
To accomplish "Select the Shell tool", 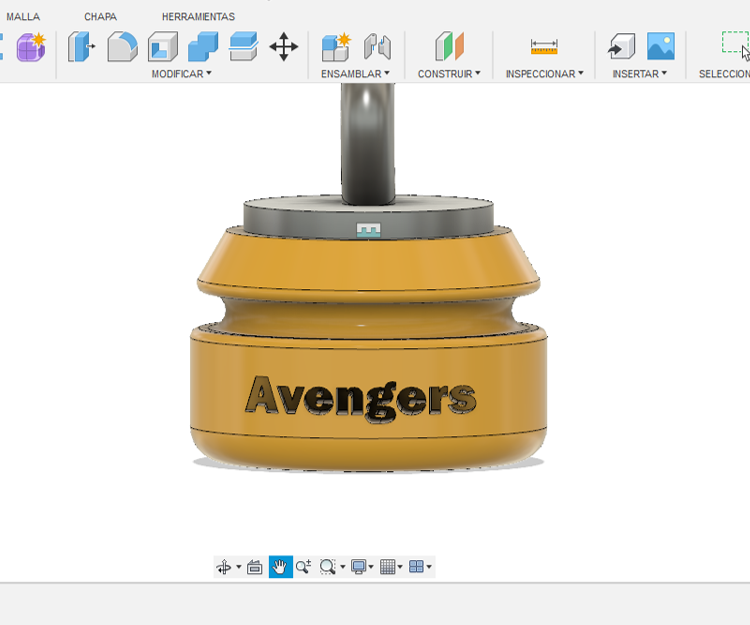I will point(163,46).
